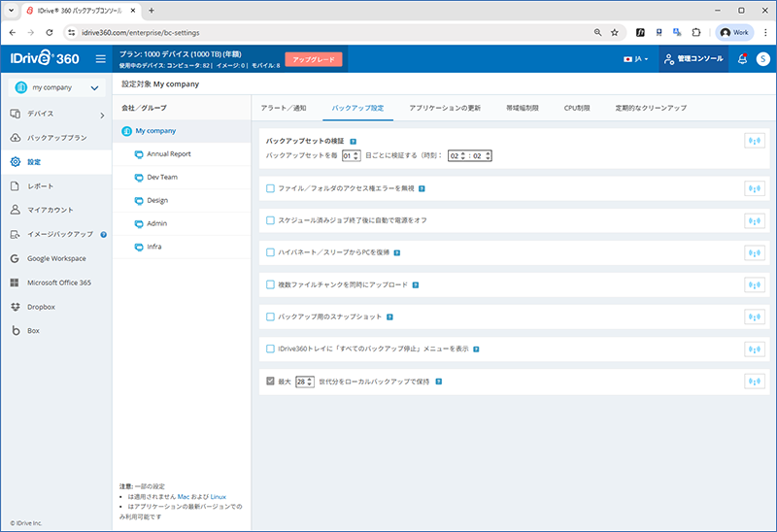This screenshot has height=532, width=777.
Task: Open the 管理コンソール button
Action: coord(693,59)
